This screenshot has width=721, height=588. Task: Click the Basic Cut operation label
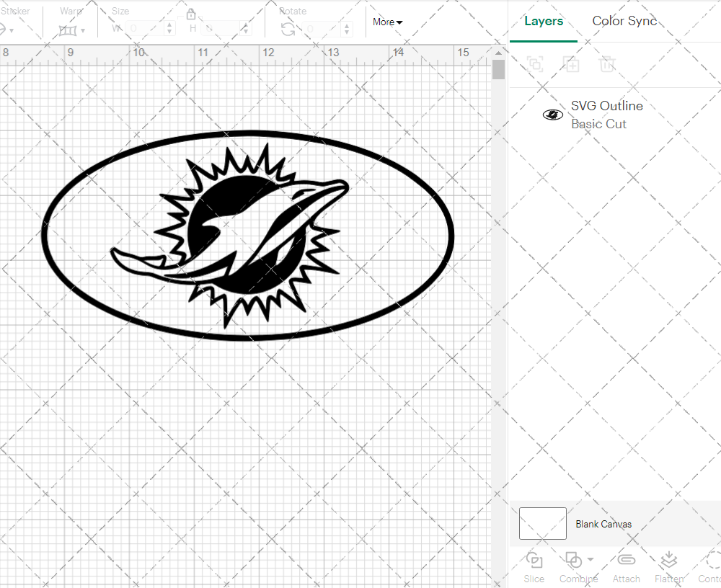pos(598,124)
